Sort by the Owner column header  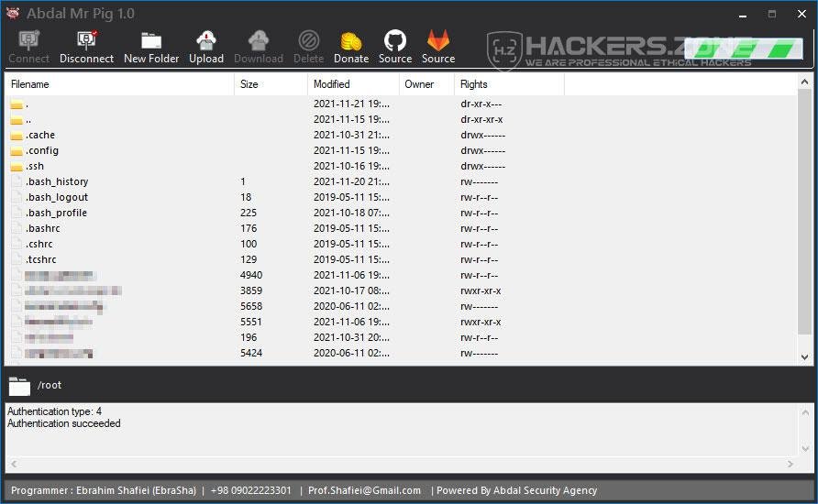point(426,84)
